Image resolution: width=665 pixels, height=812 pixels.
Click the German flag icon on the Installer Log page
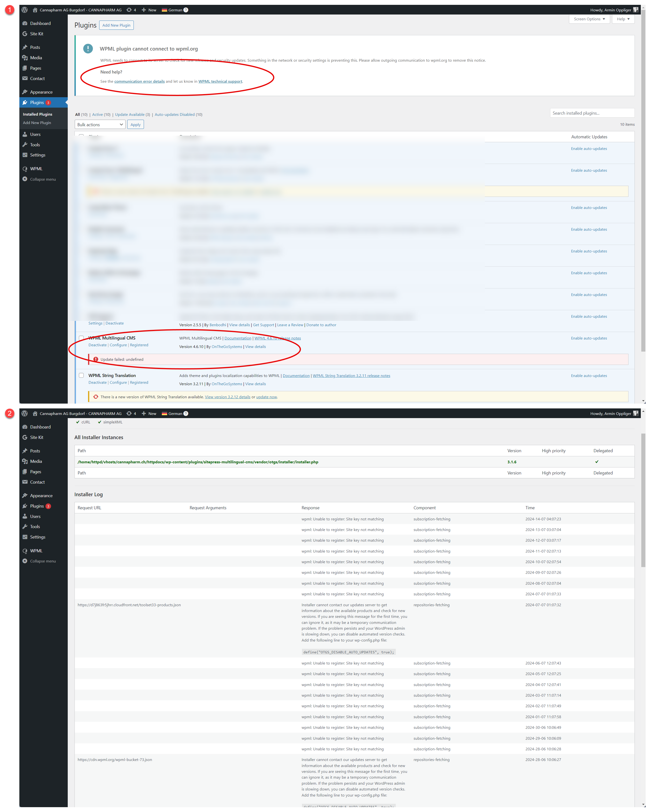click(164, 413)
